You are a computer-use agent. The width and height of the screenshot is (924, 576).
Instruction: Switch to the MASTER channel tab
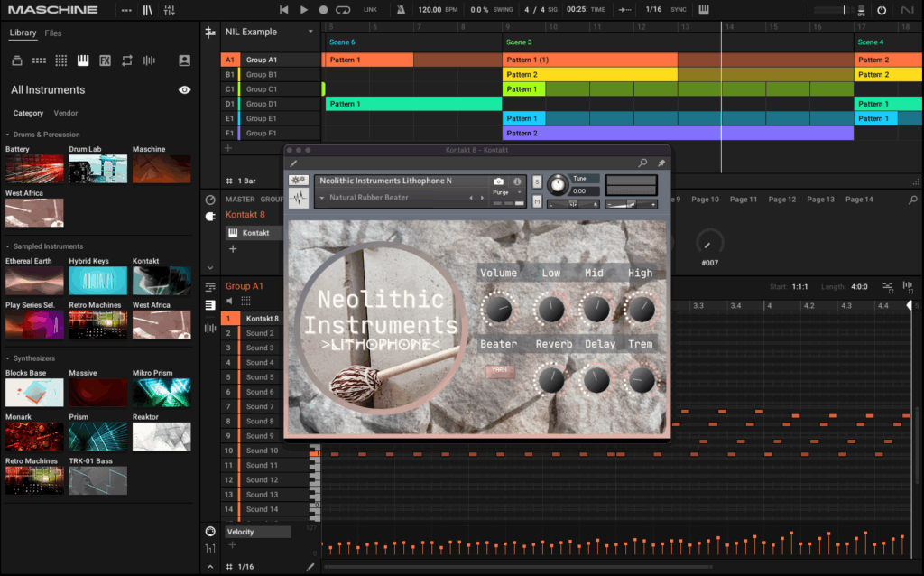coord(240,200)
